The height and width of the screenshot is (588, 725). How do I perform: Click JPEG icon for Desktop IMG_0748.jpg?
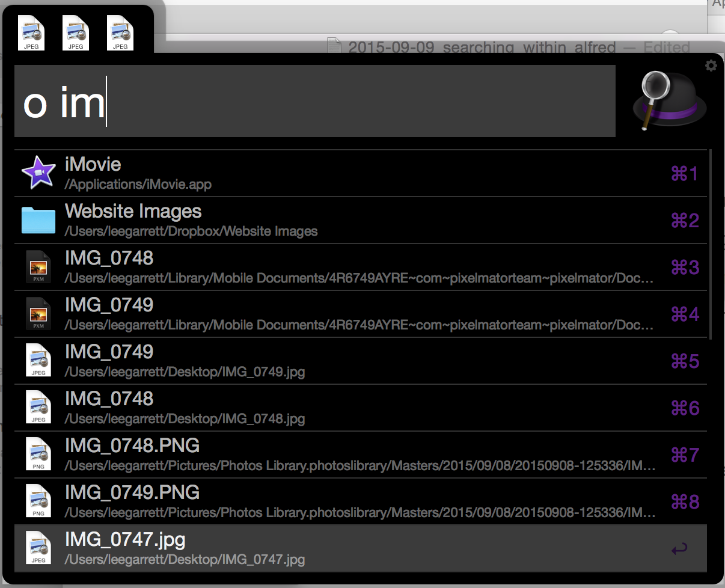tap(38, 408)
